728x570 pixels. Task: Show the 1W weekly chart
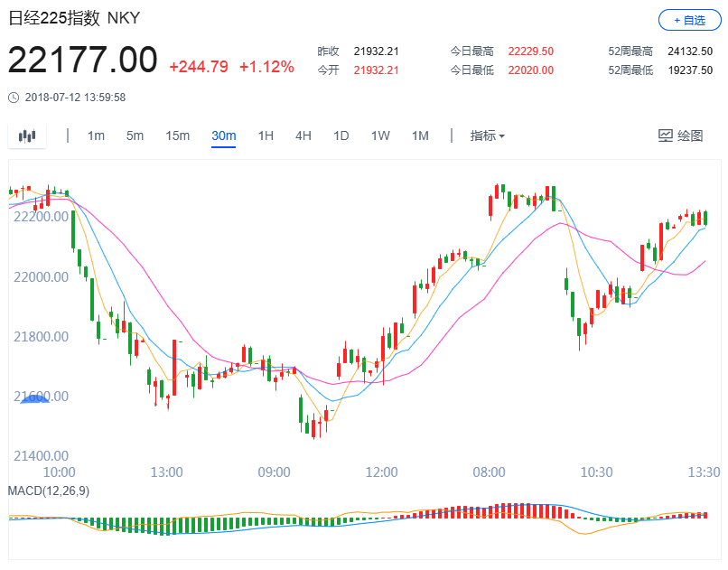click(x=380, y=135)
